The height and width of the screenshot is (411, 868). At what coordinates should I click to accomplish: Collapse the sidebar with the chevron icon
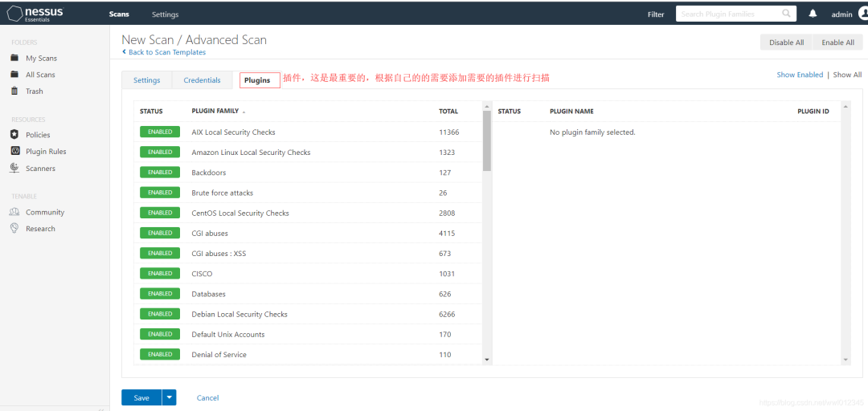(x=100, y=409)
